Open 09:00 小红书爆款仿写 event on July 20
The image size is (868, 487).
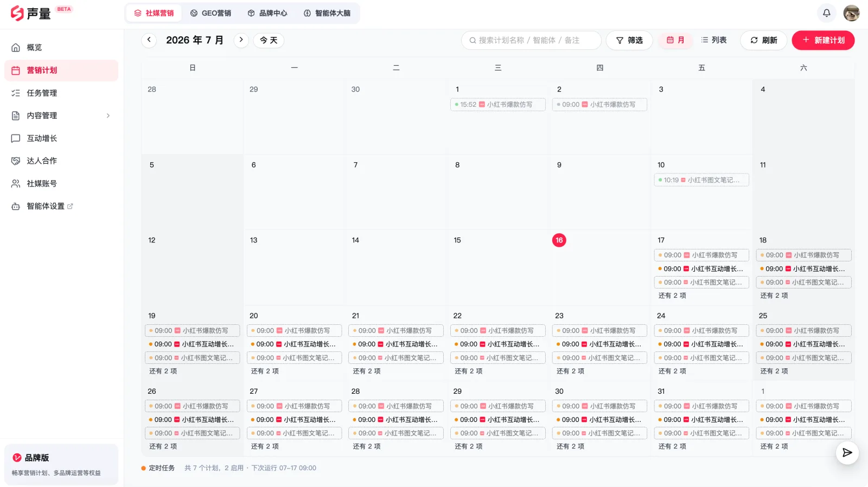(294, 331)
